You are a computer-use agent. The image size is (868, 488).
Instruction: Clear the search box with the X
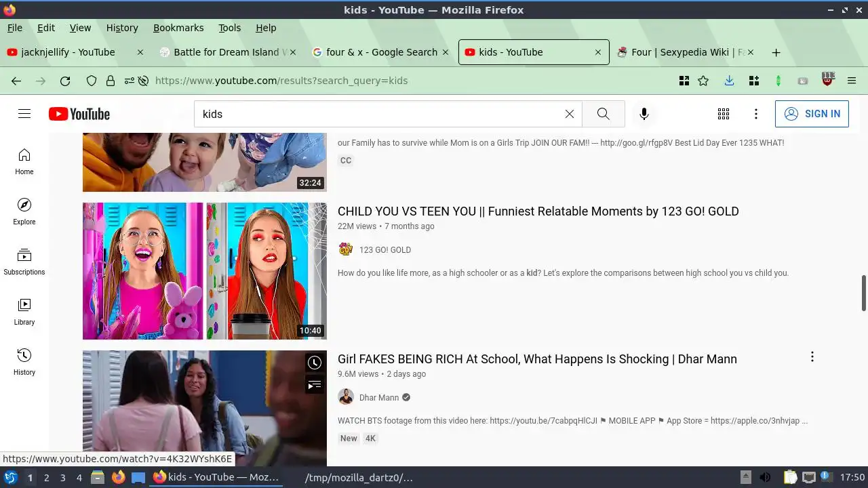point(570,114)
